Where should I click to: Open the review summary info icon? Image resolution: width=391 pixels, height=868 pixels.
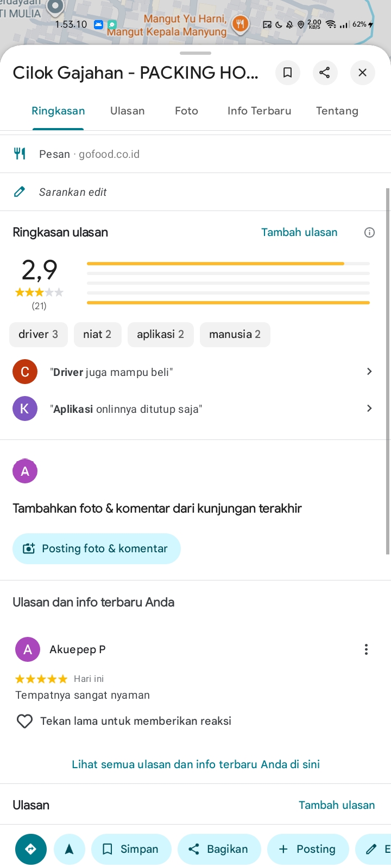369,233
